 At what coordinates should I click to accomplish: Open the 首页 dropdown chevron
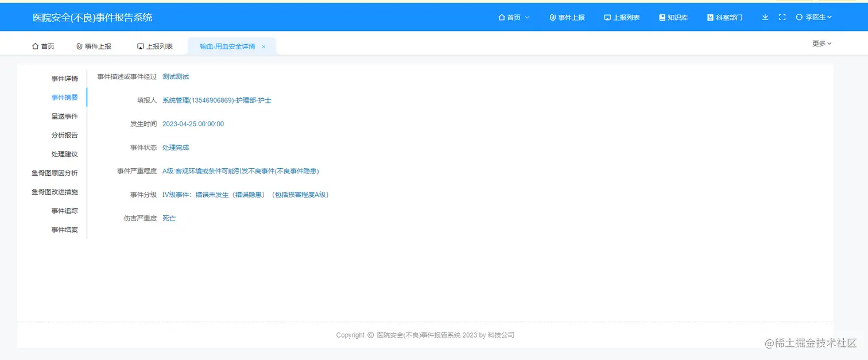pos(527,17)
